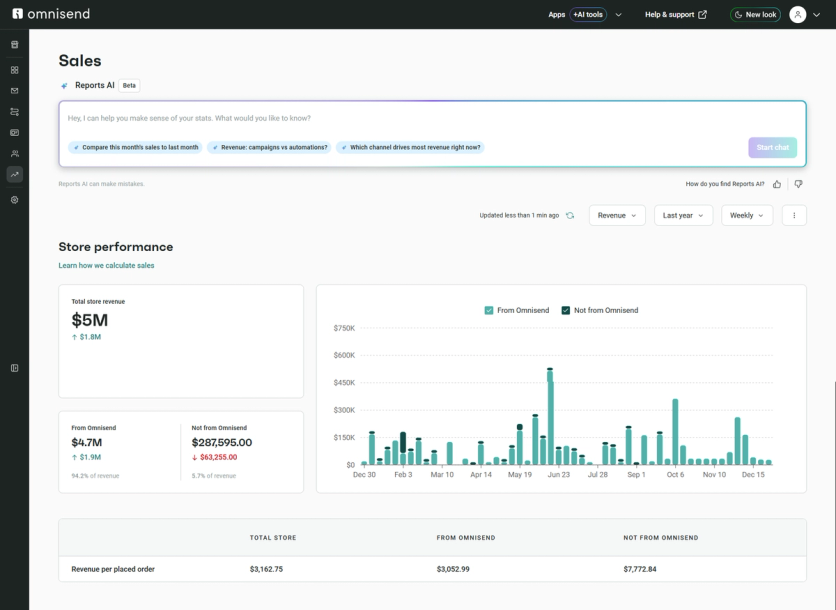Click the $3,052.99 From Omnisend cell

click(x=453, y=569)
